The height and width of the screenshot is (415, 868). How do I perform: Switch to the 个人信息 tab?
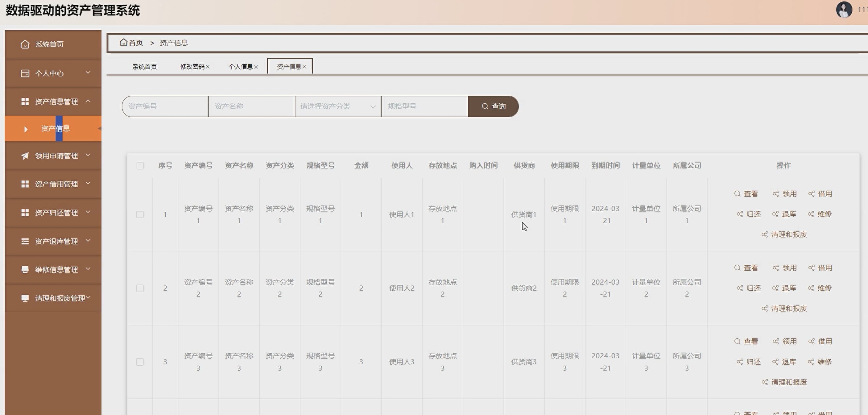tap(241, 67)
